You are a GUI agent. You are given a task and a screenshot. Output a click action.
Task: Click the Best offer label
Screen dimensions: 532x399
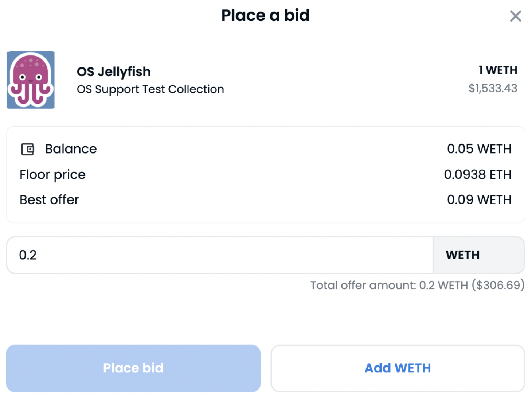(x=49, y=200)
